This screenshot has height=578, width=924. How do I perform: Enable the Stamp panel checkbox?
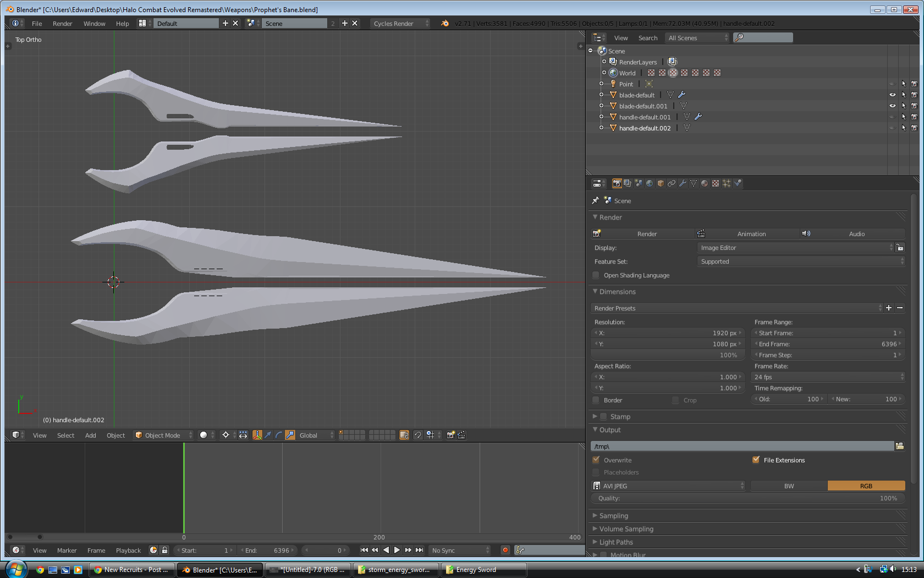(x=603, y=417)
